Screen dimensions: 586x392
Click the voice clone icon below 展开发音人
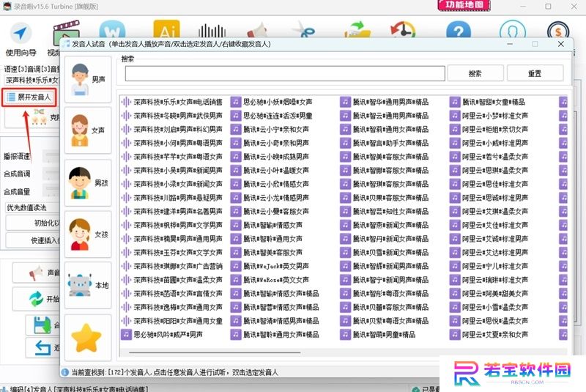pyautogui.click(x=40, y=117)
